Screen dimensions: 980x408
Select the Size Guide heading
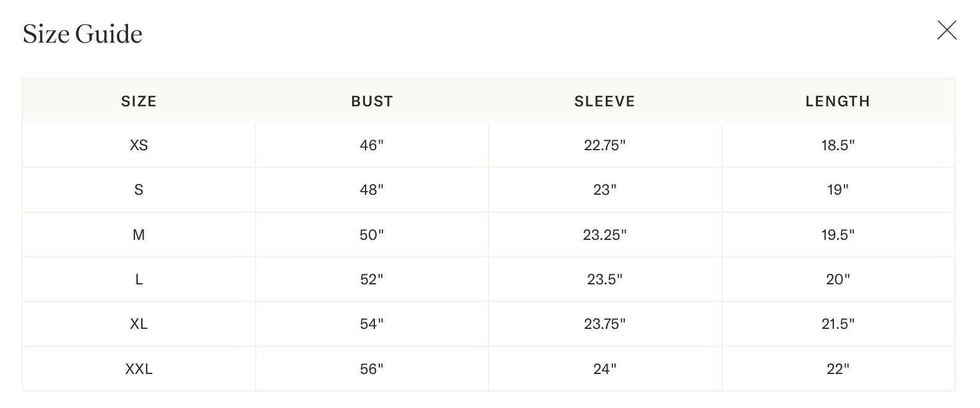tap(82, 34)
